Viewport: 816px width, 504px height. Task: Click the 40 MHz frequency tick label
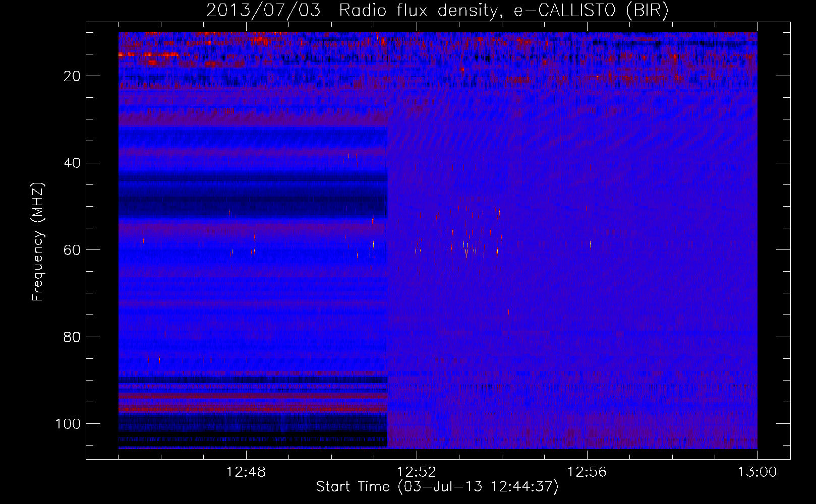pos(72,163)
